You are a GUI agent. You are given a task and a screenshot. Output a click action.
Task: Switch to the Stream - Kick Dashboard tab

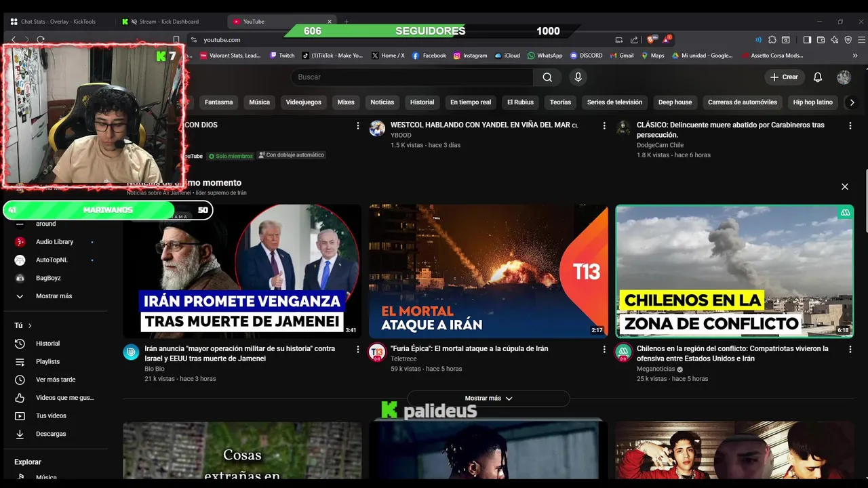coord(168,22)
